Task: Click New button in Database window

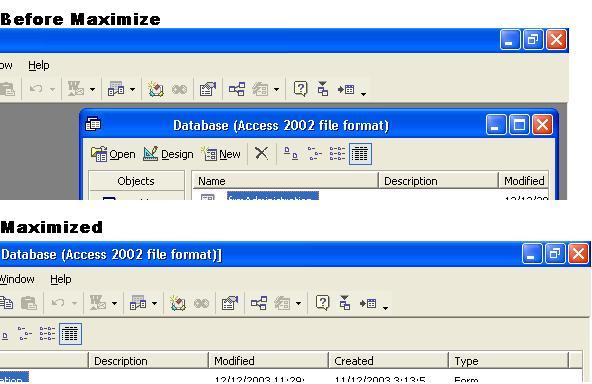Action: (221, 154)
